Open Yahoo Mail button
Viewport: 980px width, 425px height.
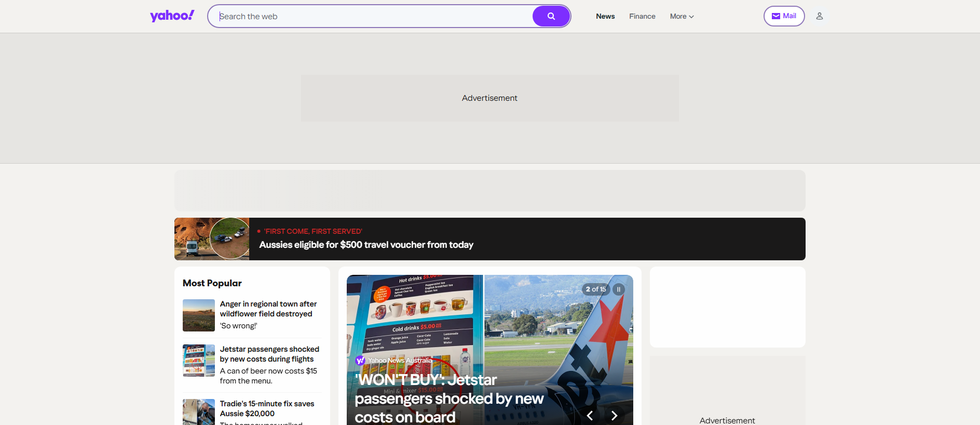(x=784, y=16)
